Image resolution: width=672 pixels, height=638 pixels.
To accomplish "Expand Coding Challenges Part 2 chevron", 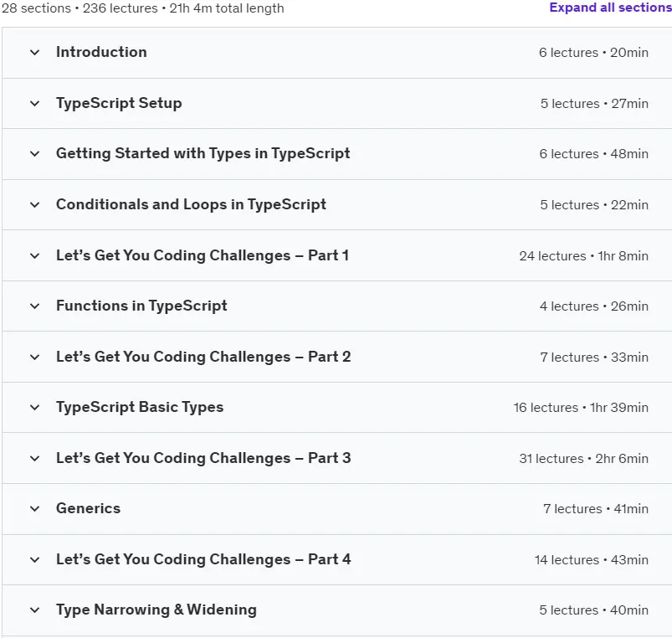I will tap(34, 358).
